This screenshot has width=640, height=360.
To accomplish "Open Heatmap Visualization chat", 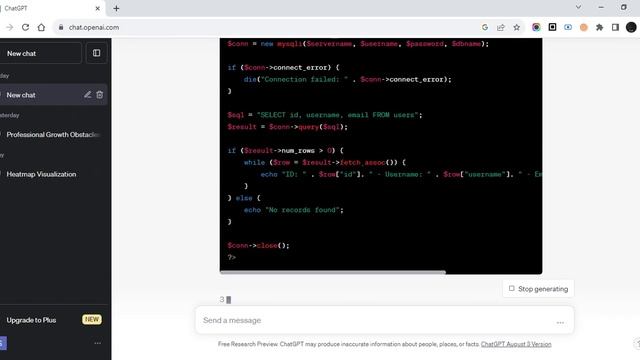I will pyautogui.click(x=41, y=174).
